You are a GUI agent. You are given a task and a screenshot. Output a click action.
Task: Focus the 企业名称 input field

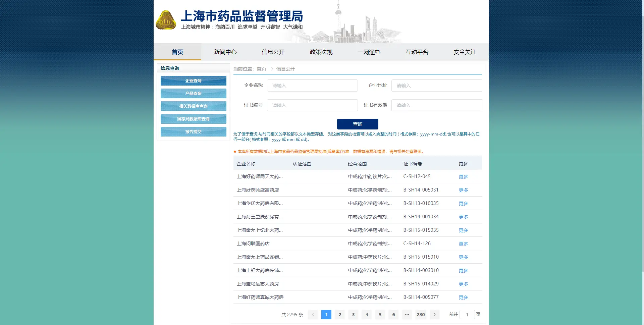click(312, 86)
